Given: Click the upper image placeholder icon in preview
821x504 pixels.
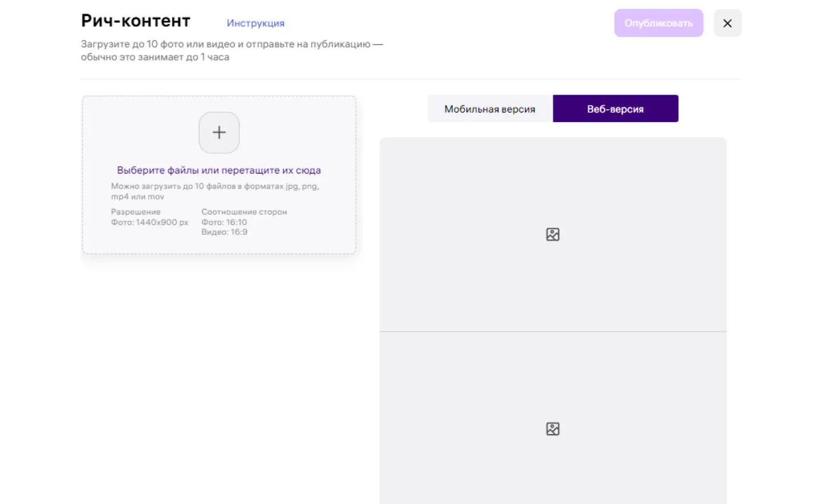Looking at the screenshot, I should 552,234.
